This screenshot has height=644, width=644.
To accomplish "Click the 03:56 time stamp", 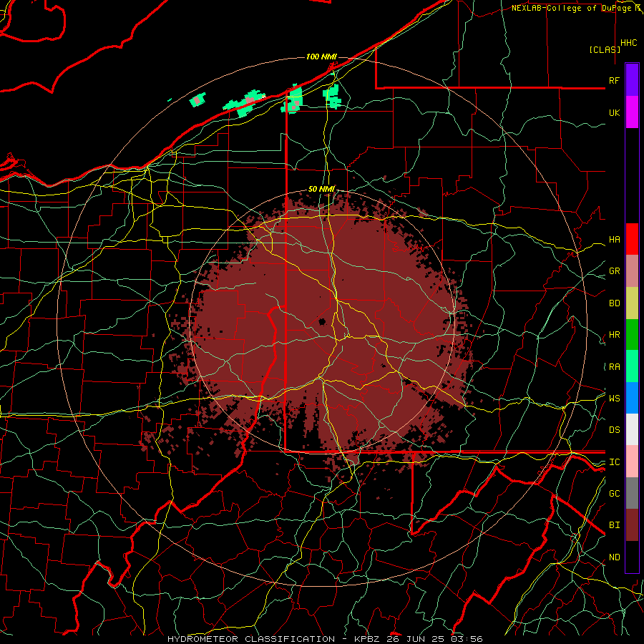I will pyautogui.click(x=467, y=639).
